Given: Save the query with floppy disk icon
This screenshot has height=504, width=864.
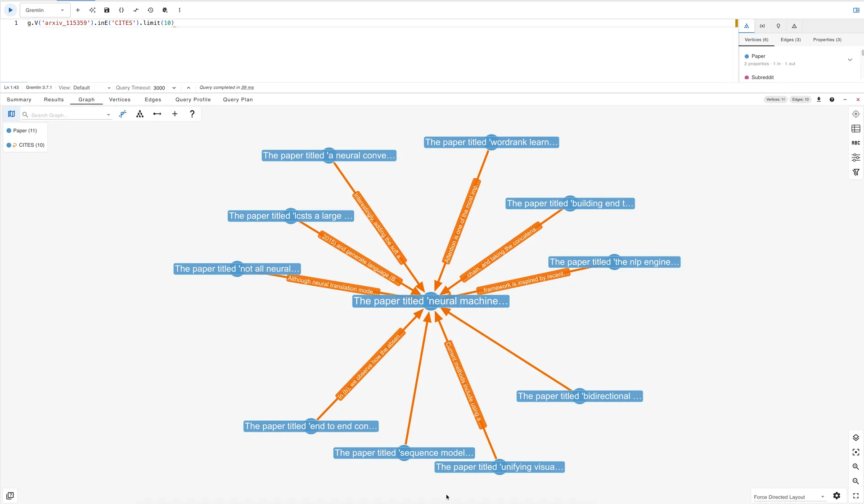Looking at the screenshot, I should pos(107,10).
